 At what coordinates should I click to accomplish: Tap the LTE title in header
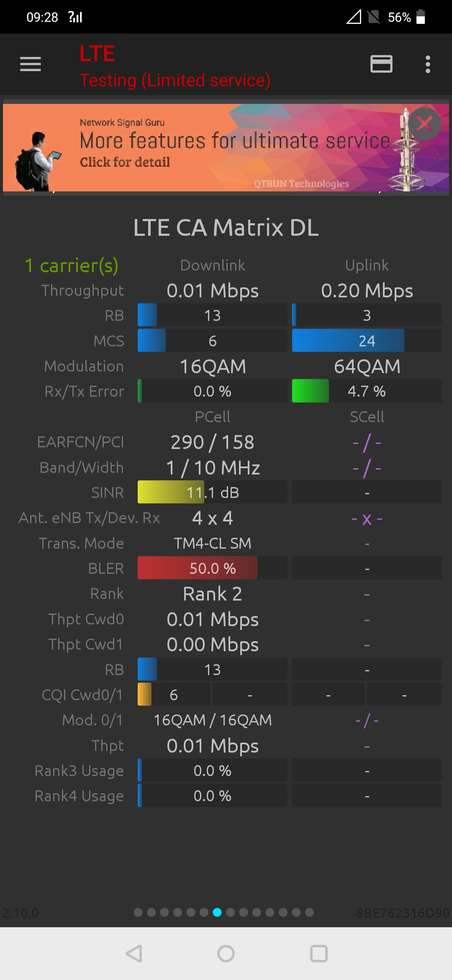pos(97,54)
